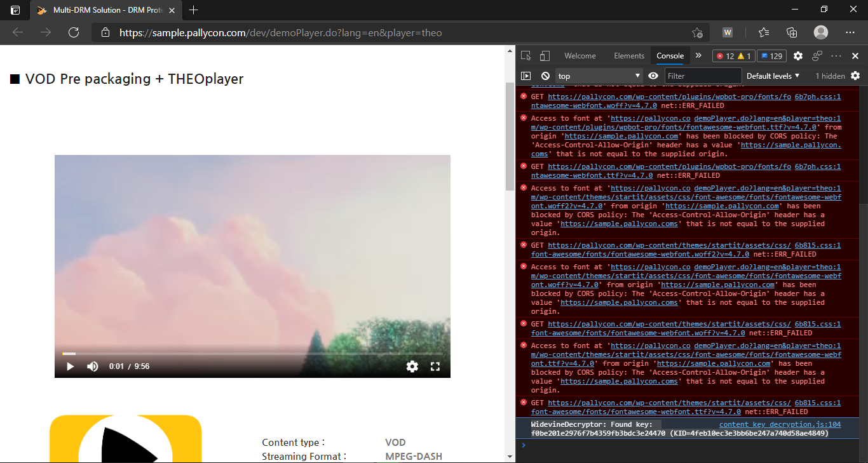This screenshot has width=868, height=463.
Task: Mute the video with the speaker icon
Action: (93, 366)
